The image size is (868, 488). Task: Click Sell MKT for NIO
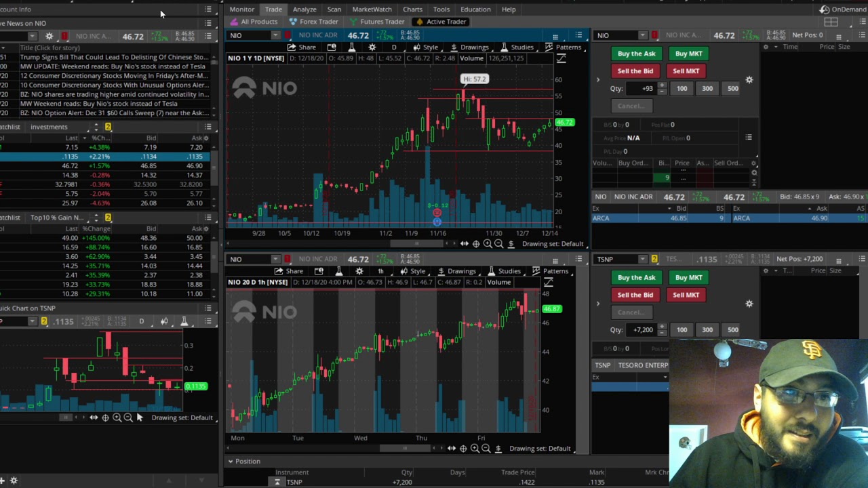point(686,71)
